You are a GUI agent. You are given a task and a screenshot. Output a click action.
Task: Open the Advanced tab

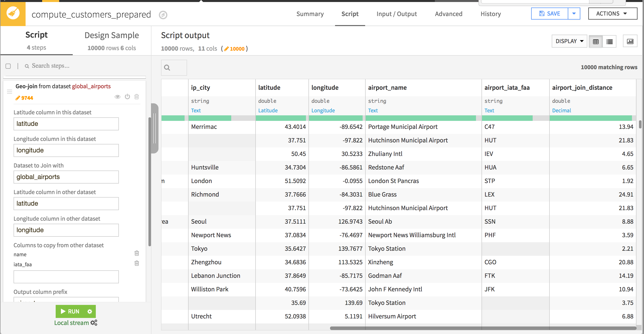(448, 14)
